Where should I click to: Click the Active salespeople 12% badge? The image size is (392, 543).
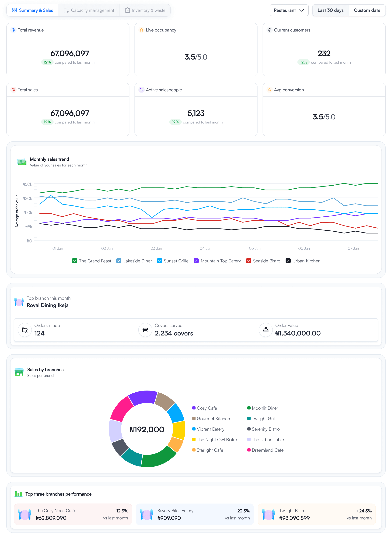(x=175, y=122)
